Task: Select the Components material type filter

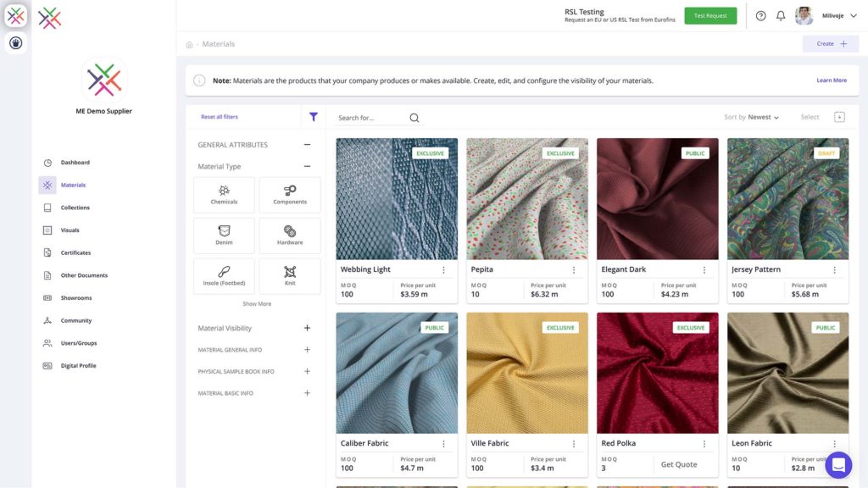Action: click(290, 194)
